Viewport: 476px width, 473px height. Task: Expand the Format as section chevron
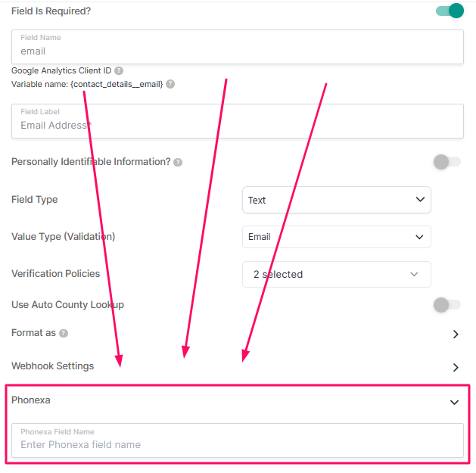456,334
